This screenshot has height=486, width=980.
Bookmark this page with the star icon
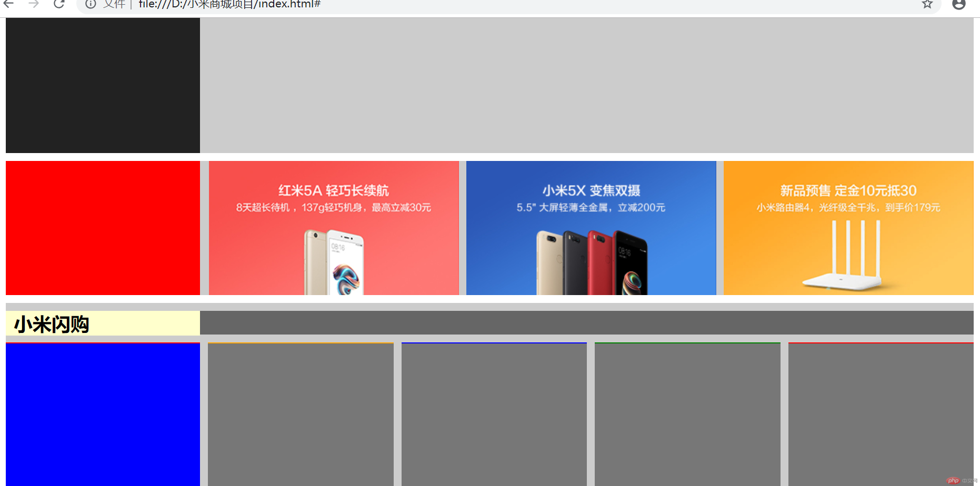tap(927, 4)
